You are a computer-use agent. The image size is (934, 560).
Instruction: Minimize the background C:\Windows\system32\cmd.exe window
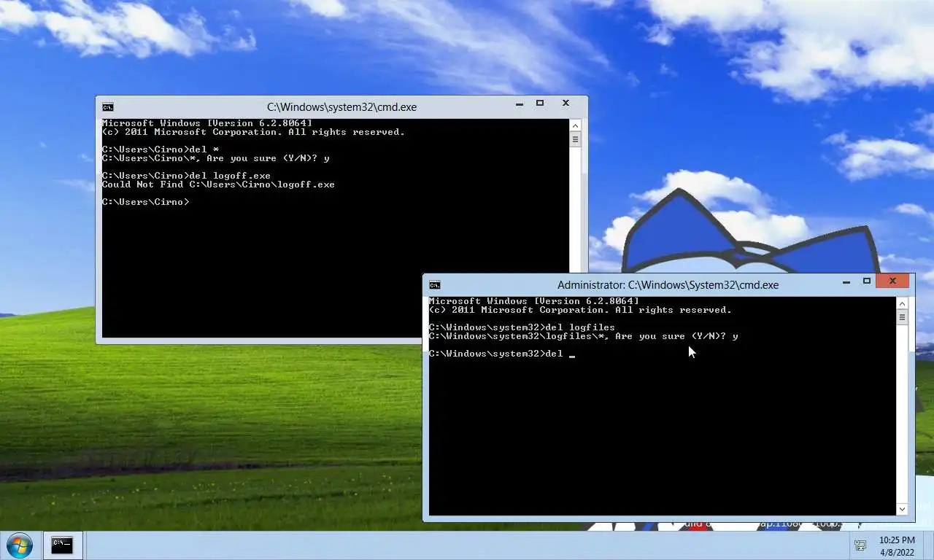coord(520,104)
